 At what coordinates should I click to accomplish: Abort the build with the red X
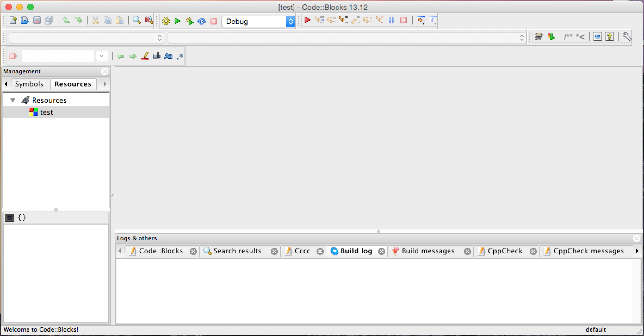click(214, 21)
